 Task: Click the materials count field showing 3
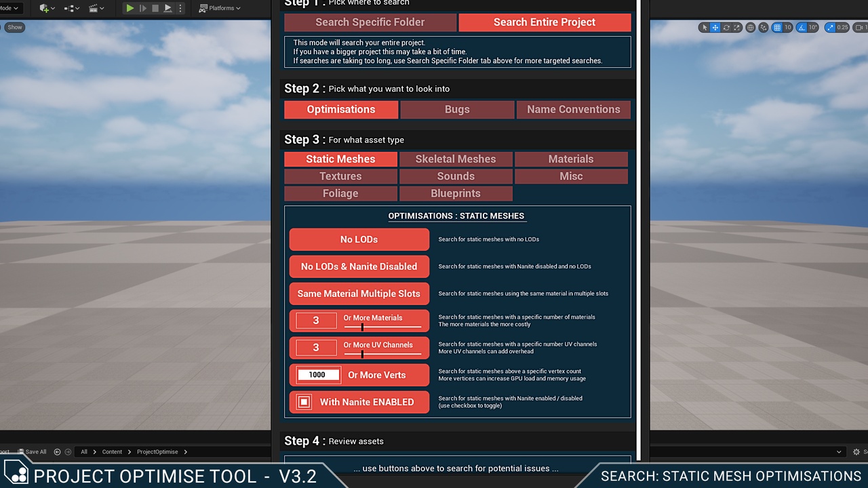(316, 321)
